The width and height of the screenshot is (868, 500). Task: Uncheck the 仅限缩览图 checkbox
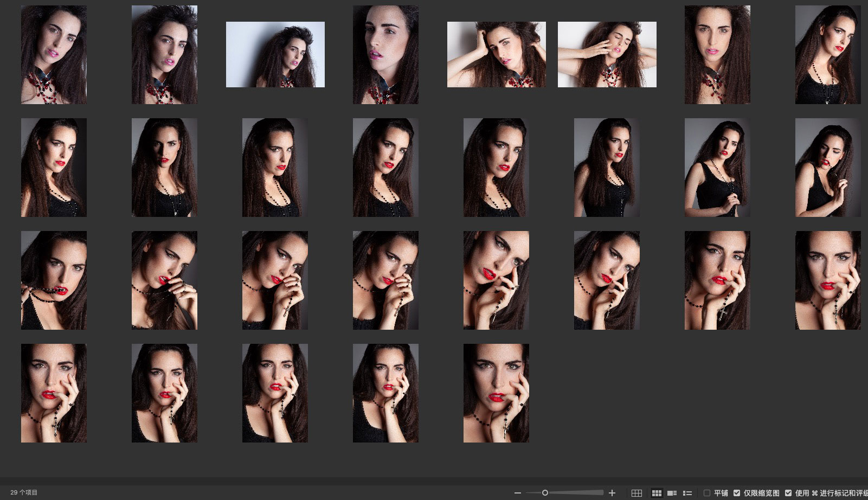coord(737,493)
